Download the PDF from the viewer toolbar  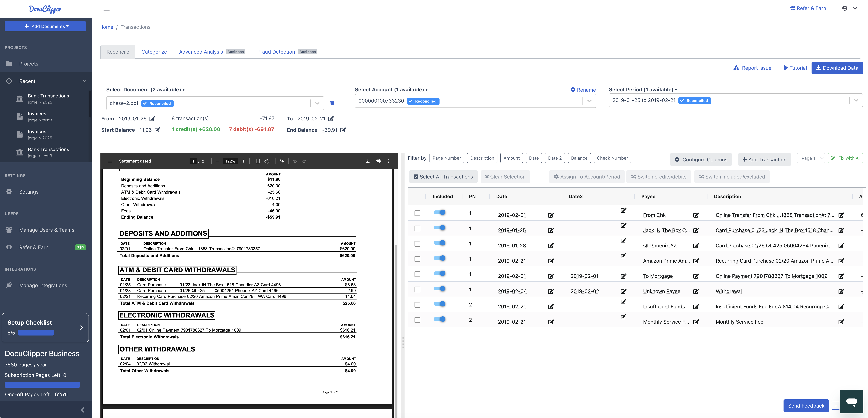click(368, 161)
